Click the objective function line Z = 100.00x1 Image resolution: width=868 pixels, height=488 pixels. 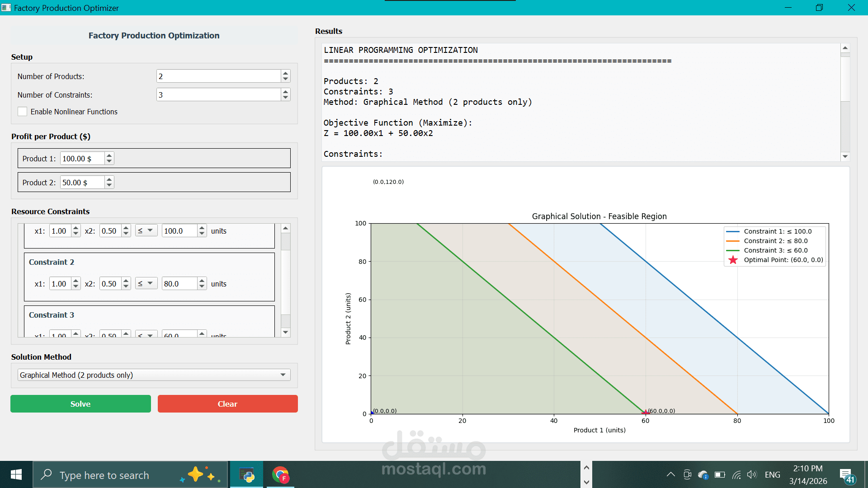point(378,133)
